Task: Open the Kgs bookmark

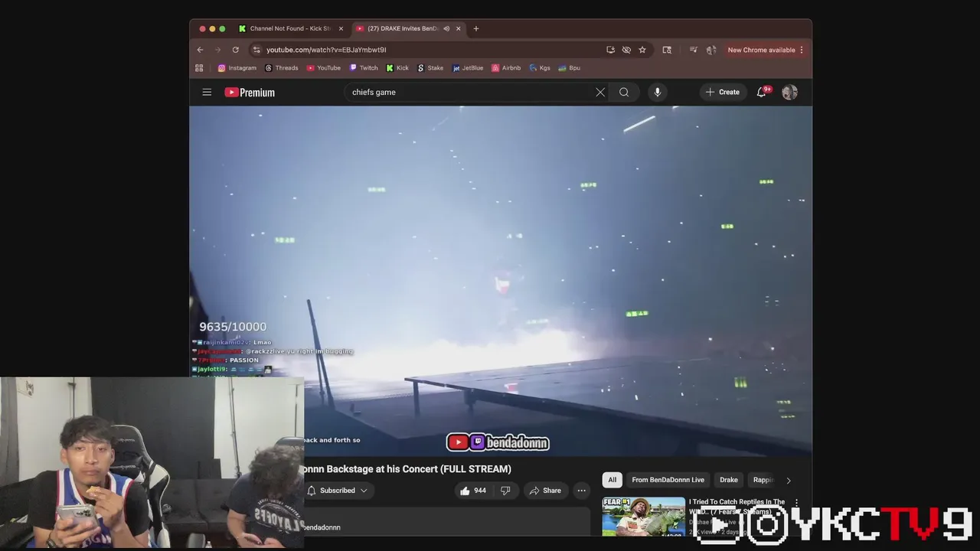Action: pos(540,68)
